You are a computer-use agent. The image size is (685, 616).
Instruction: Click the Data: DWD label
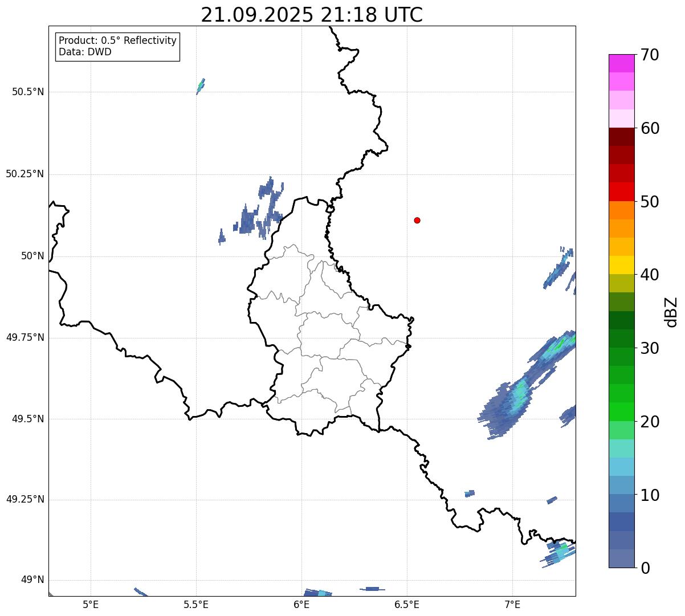click(85, 52)
